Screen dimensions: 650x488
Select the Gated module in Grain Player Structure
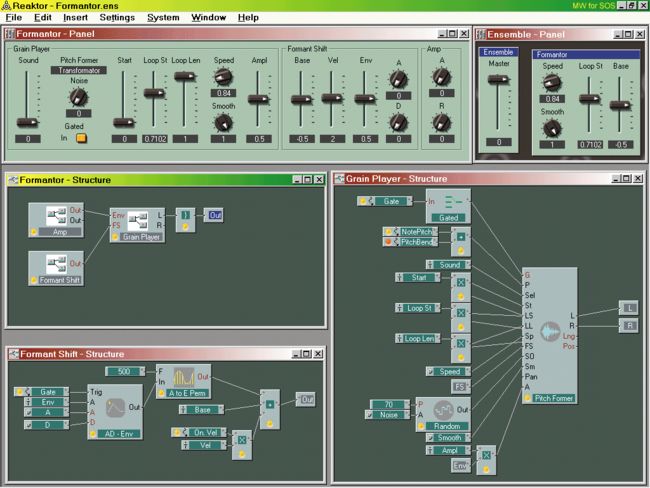coord(448,206)
